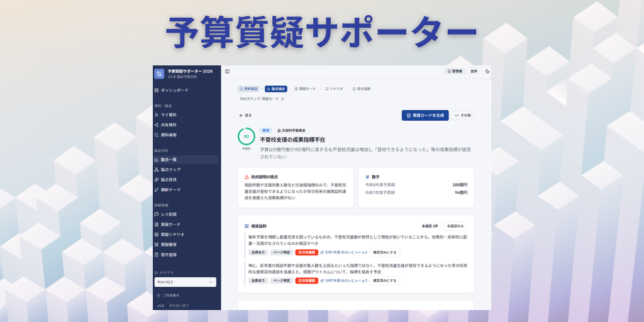Screen dimensions: 644x322
Task: Select the 資料取込 step tab
Action: click(x=249, y=89)
